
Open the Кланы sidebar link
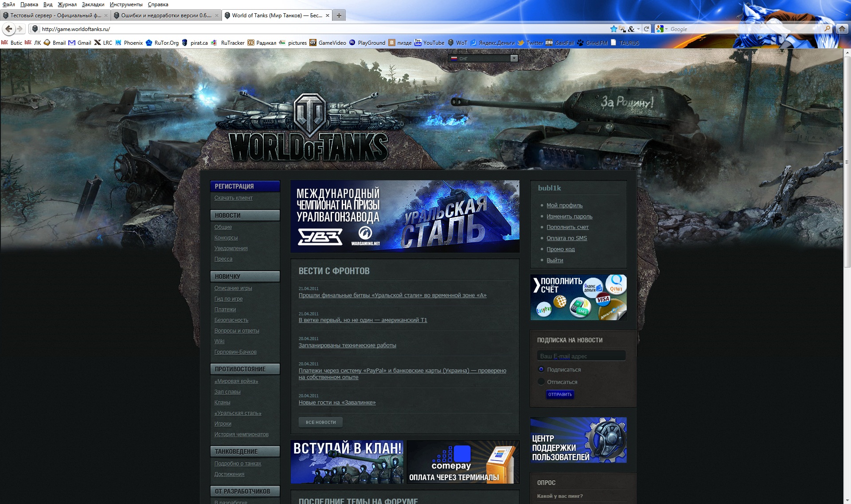tap(222, 403)
